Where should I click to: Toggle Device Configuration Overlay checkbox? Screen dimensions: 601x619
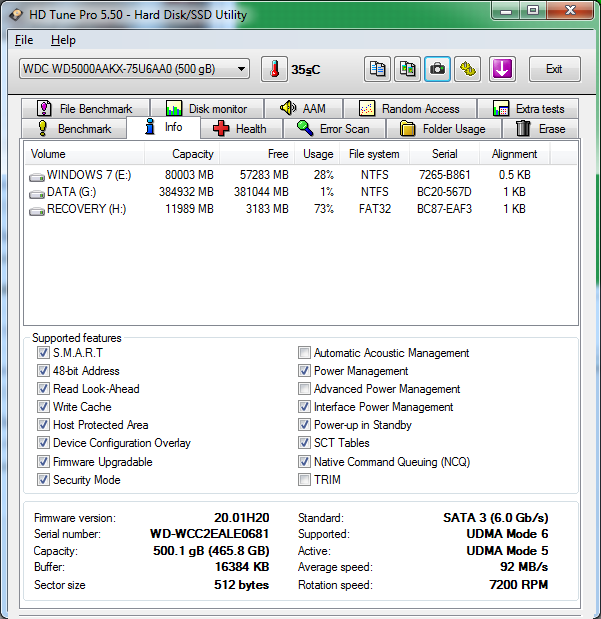43,443
